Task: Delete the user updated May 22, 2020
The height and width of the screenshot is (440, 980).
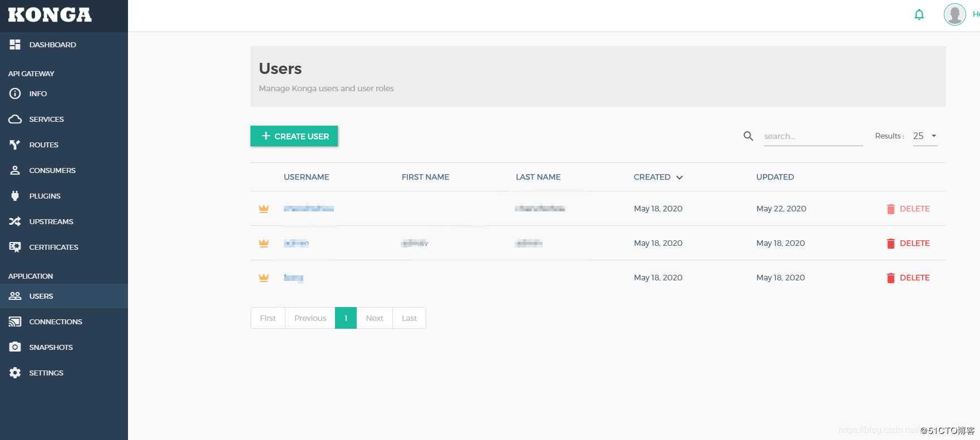Action: click(908, 209)
